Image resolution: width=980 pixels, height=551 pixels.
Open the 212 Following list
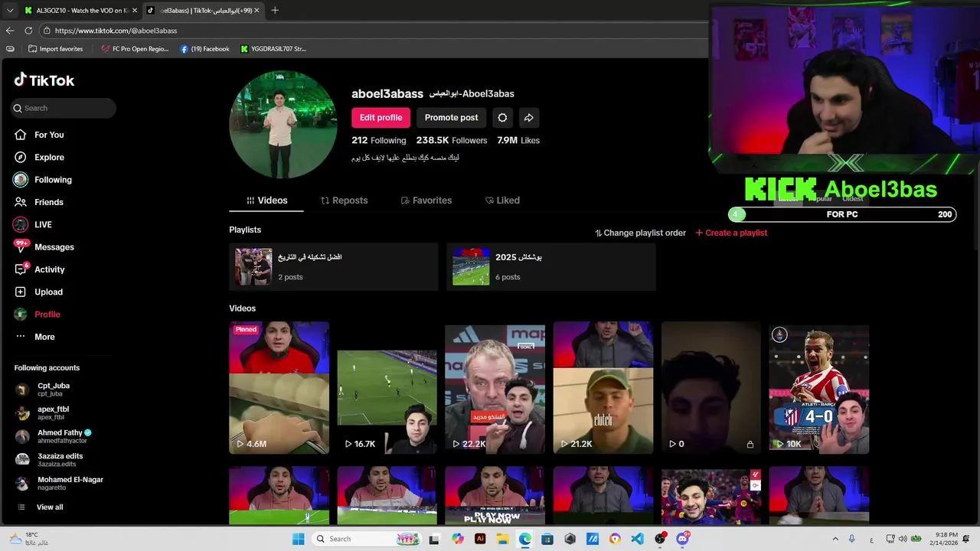tap(378, 141)
